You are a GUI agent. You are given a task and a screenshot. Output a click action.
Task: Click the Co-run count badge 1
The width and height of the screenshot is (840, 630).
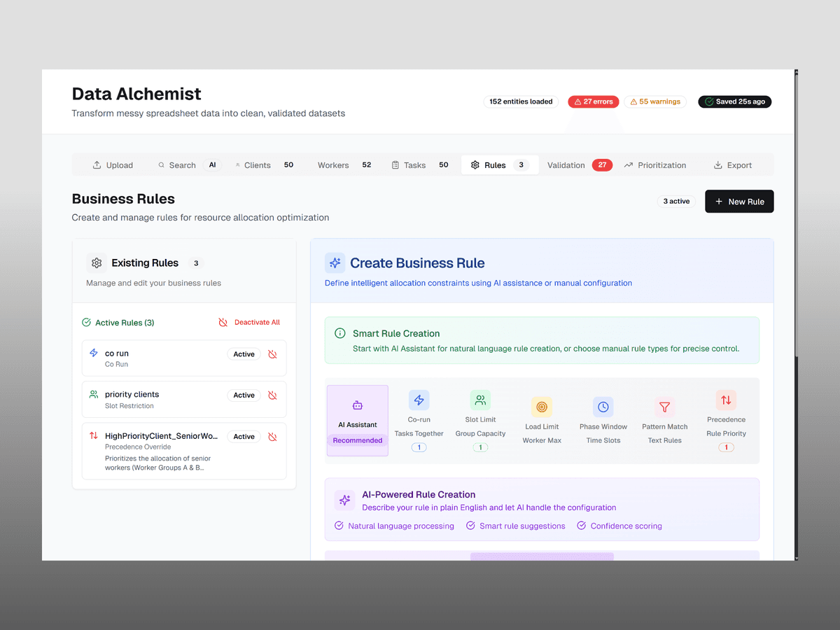click(419, 447)
